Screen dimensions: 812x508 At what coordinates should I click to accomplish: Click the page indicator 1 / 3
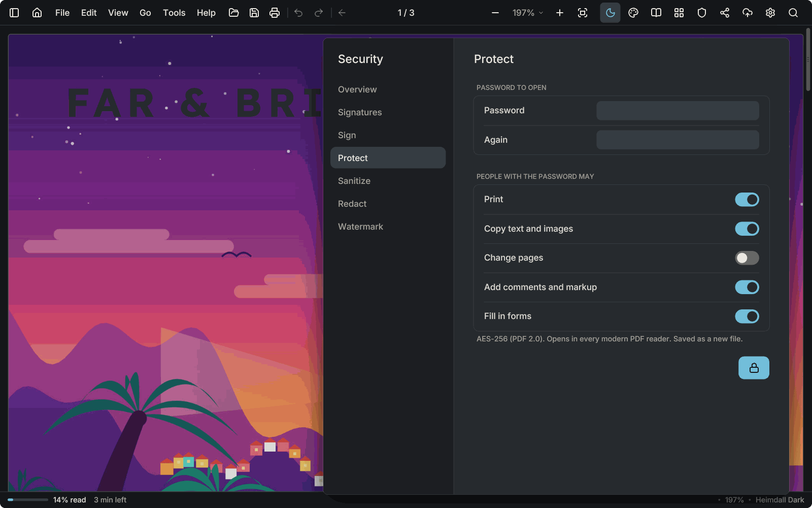pos(406,13)
